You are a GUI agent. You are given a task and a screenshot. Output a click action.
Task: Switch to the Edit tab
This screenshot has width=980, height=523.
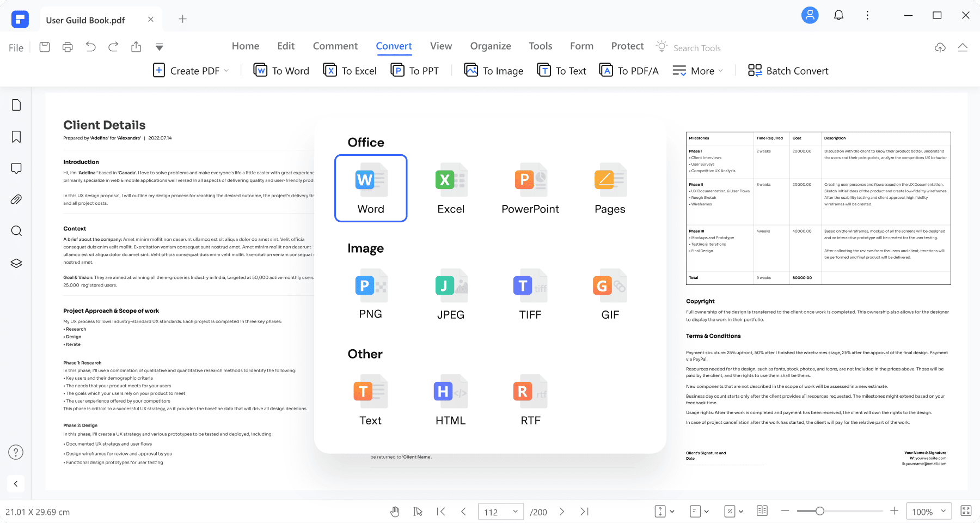tap(286, 46)
